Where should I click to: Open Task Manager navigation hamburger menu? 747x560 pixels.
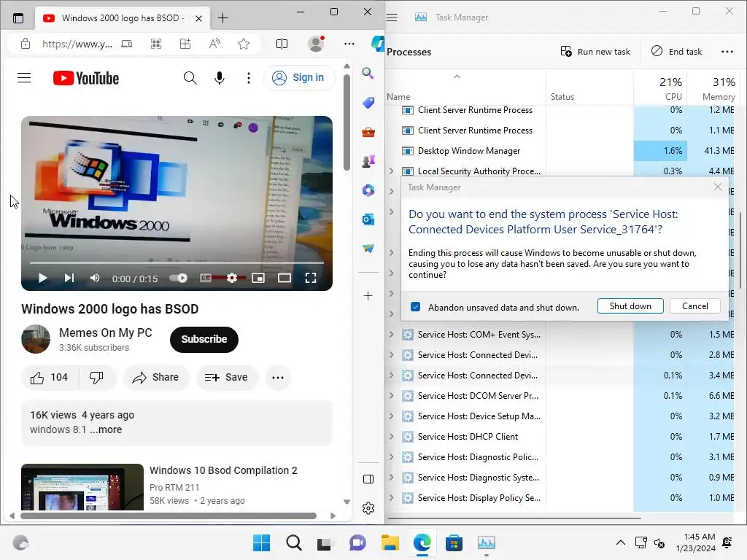[392, 17]
